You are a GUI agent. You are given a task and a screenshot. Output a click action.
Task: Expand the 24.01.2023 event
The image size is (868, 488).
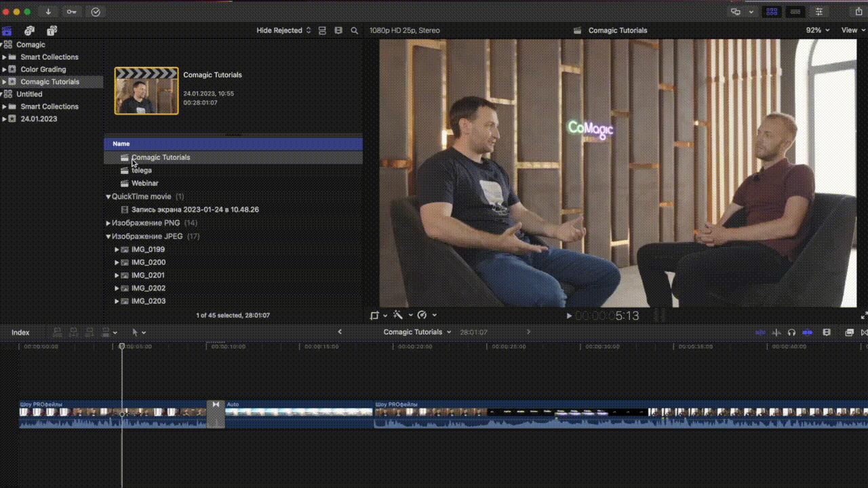[x=4, y=119]
